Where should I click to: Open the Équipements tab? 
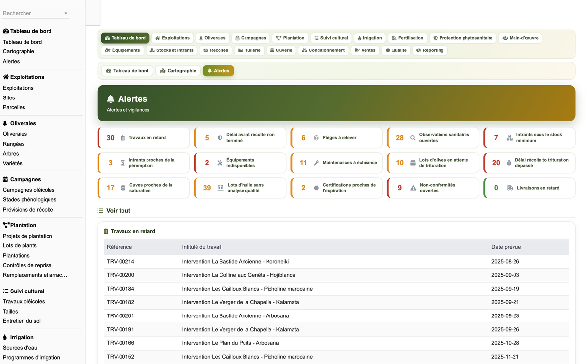pos(122,50)
